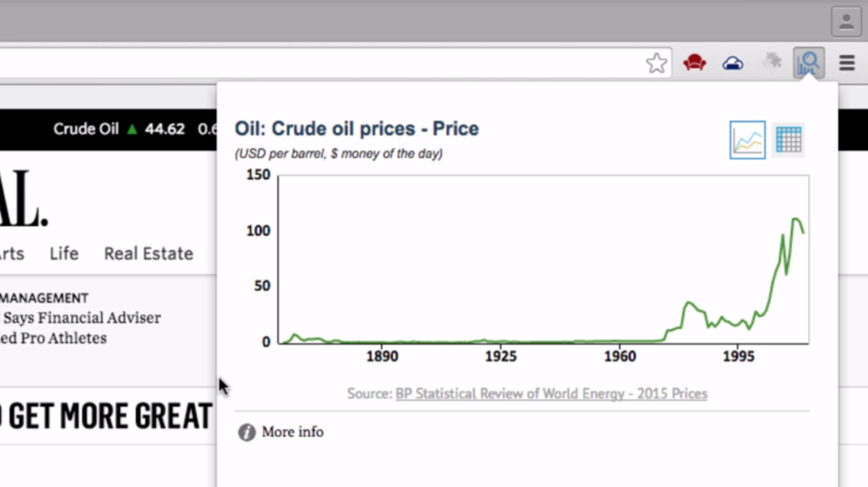The width and height of the screenshot is (868, 487).
Task: Click the blue cloud extension icon
Action: click(733, 63)
